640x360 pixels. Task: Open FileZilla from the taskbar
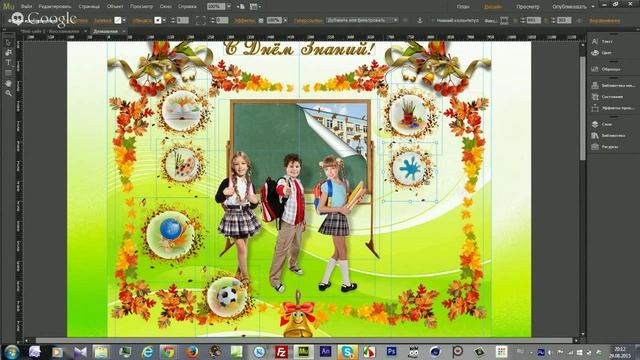[281, 351]
